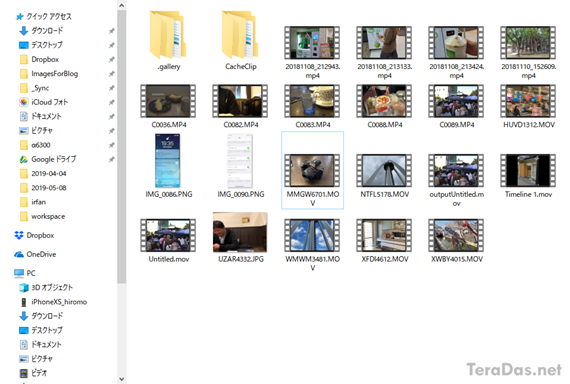This screenshot has width=570, height=384.
Task: Select the C0082.MP4 file
Action: point(240,106)
